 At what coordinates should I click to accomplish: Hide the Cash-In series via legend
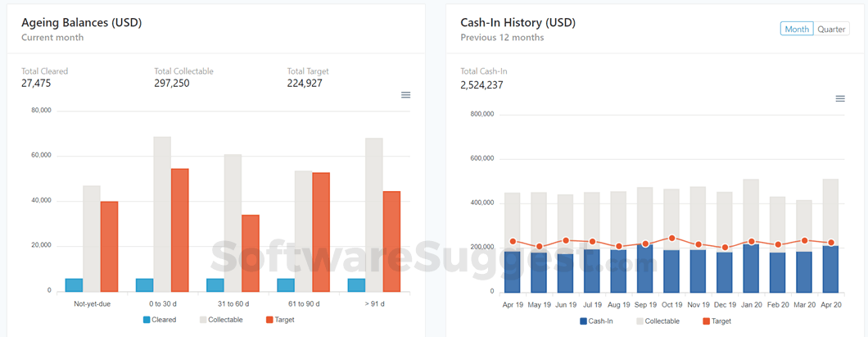(596, 321)
